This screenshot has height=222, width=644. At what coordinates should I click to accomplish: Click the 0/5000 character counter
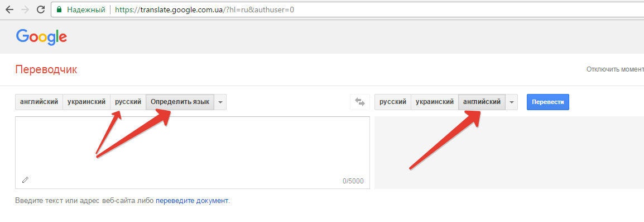(x=353, y=181)
